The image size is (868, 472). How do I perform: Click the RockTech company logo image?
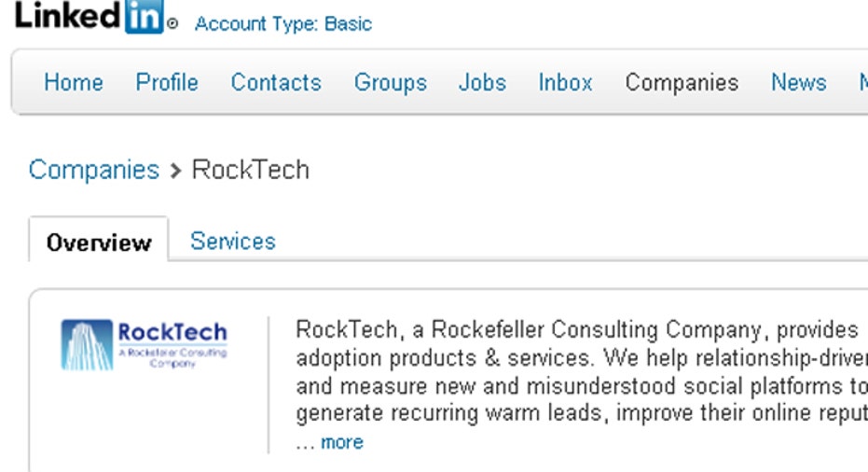click(x=144, y=344)
